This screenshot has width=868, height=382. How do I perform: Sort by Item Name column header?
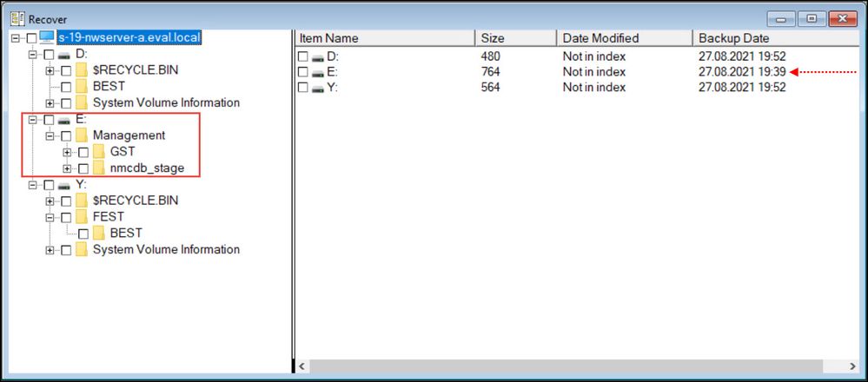[385, 38]
